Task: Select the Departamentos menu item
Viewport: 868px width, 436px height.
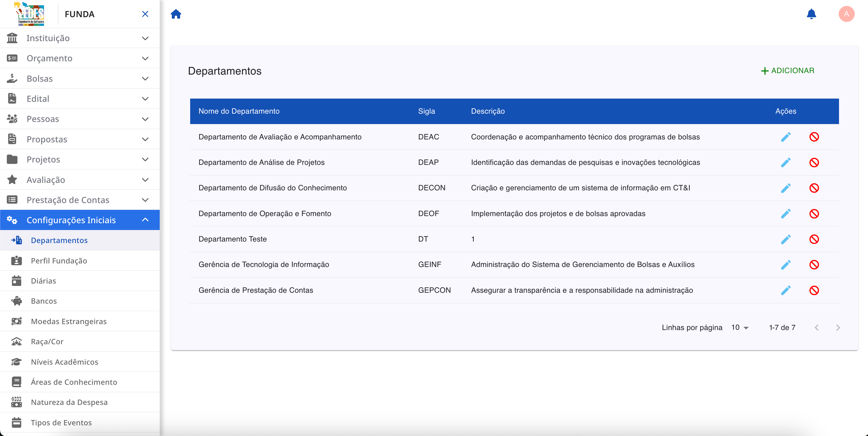Action: point(59,240)
